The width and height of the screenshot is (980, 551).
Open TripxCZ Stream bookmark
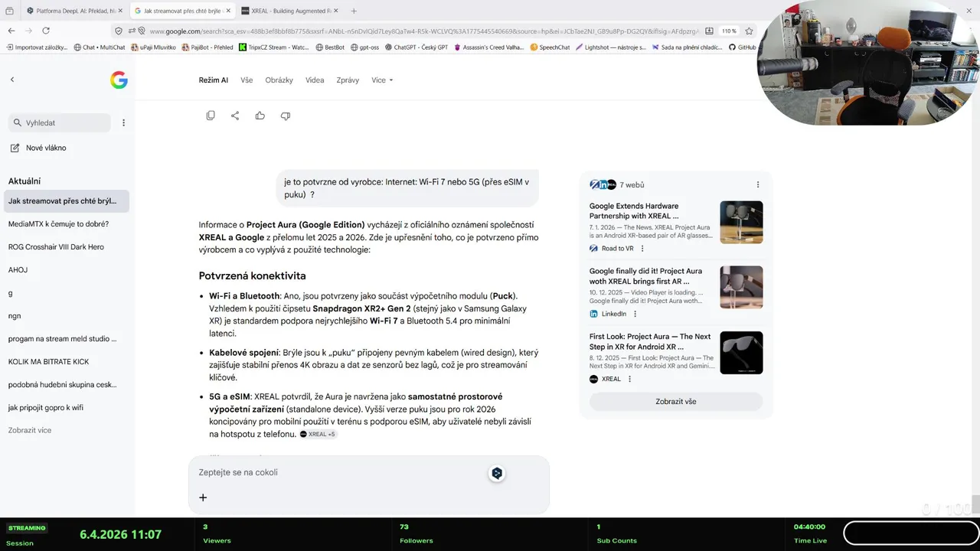click(x=274, y=47)
